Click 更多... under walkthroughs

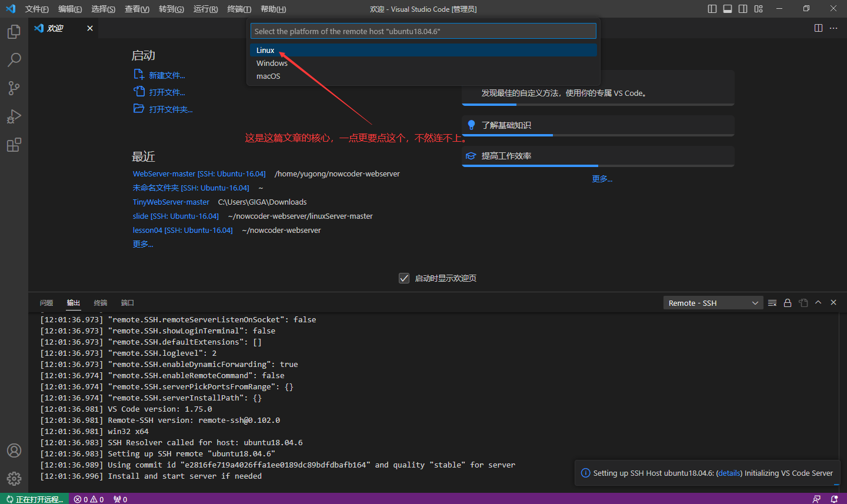tap(602, 179)
